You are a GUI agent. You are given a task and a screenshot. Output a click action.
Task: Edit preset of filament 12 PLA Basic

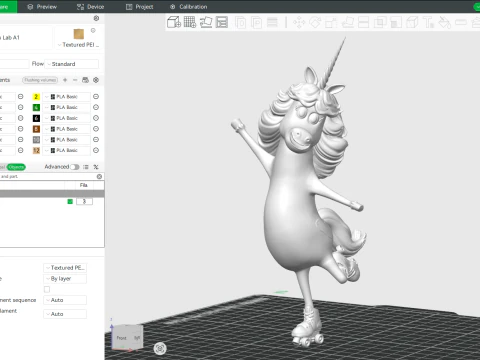96,150
